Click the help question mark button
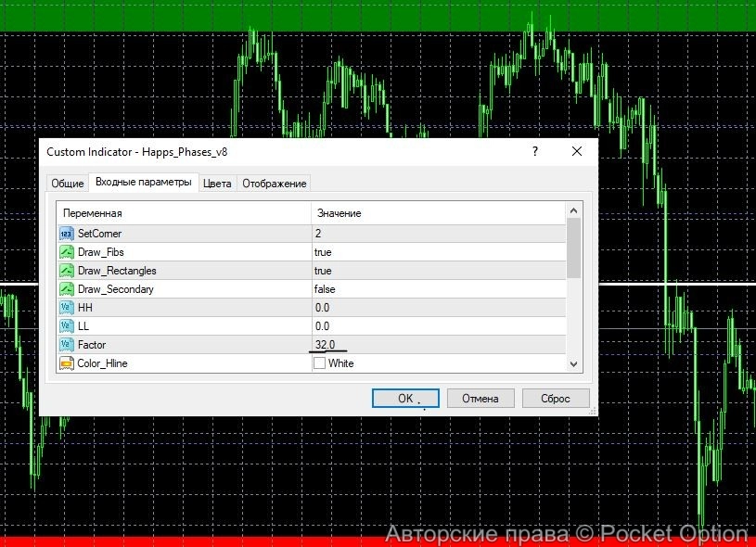The height and width of the screenshot is (547, 756). (x=535, y=151)
